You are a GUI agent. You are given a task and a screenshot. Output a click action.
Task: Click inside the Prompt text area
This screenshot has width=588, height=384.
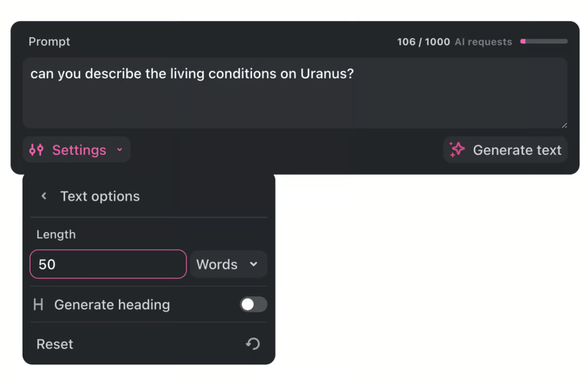pyautogui.click(x=295, y=93)
